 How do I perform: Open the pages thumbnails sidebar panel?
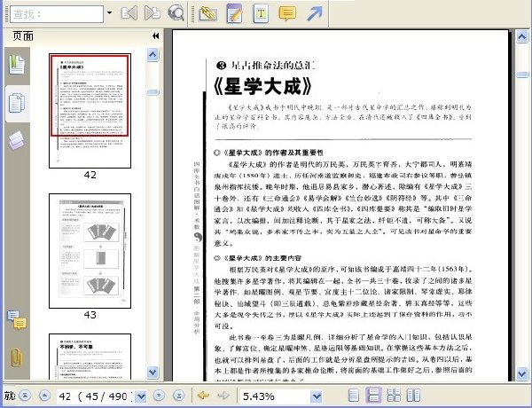click(x=17, y=104)
